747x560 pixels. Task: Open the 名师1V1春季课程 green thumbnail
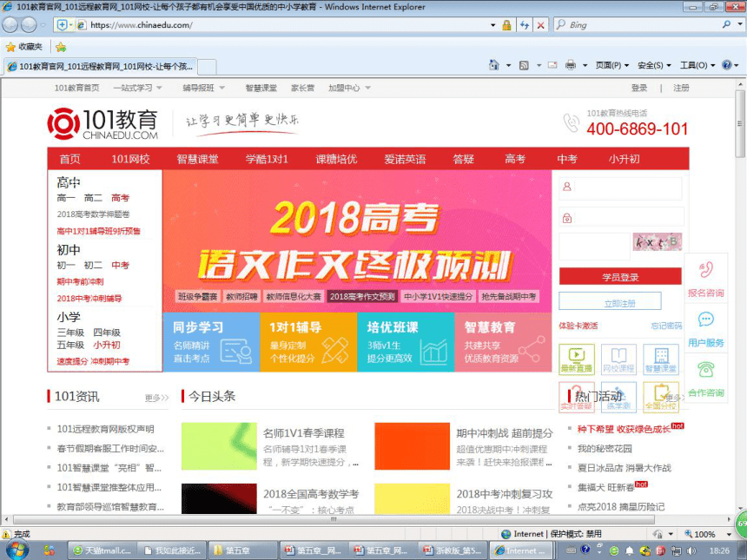pos(219,446)
